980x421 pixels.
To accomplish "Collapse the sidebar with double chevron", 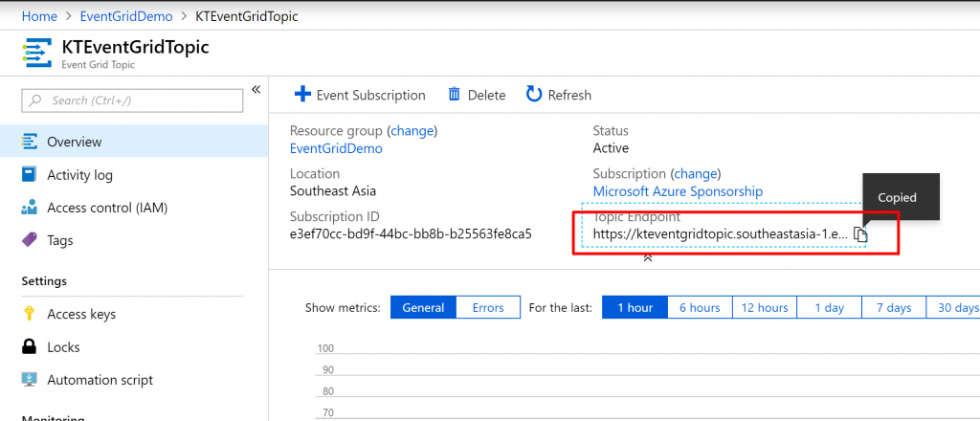I will click(x=256, y=90).
